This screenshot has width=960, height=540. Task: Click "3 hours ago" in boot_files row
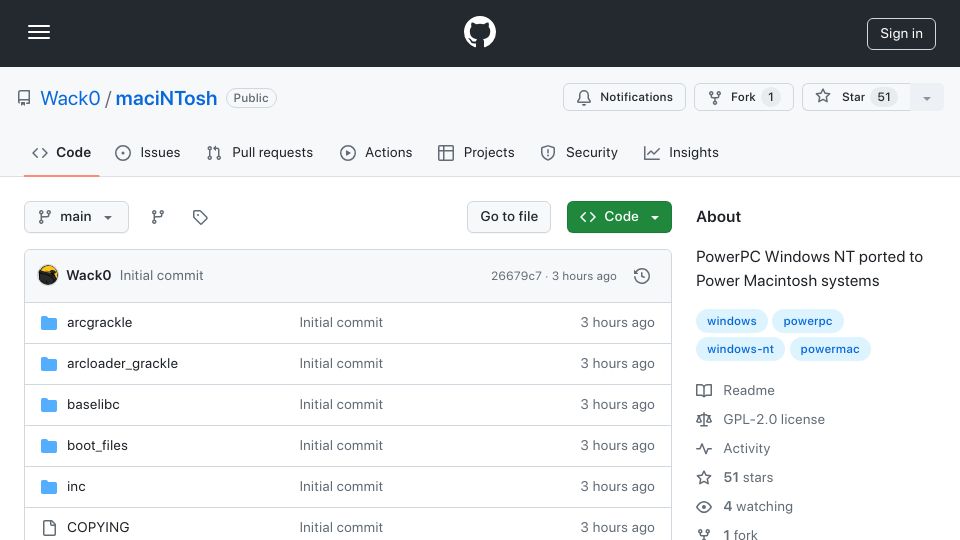(617, 446)
